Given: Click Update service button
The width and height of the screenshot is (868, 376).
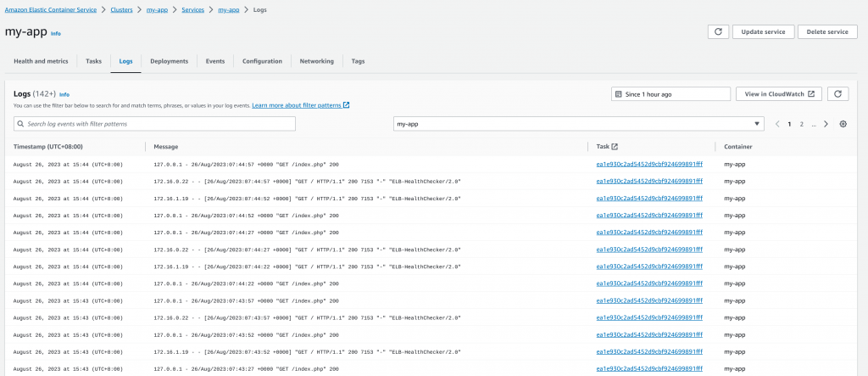Looking at the screenshot, I should (764, 31).
